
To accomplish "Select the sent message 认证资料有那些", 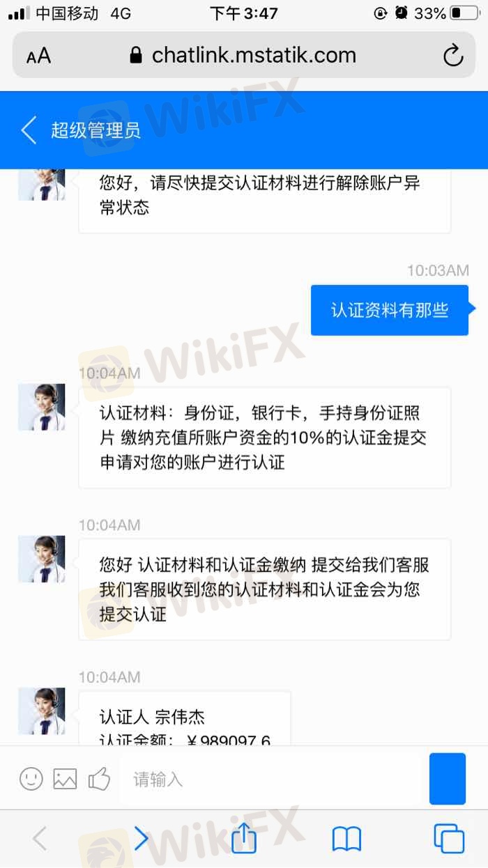I will [x=390, y=310].
